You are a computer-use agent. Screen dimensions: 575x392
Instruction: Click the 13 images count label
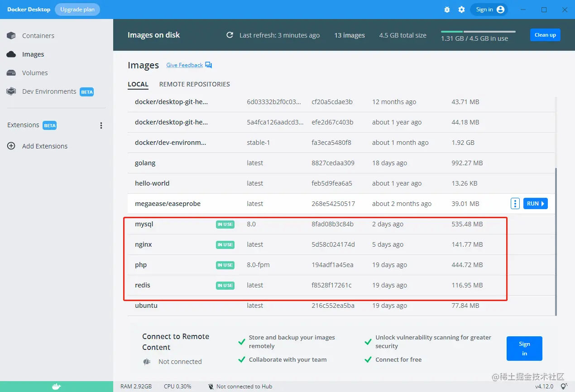tap(350, 35)
